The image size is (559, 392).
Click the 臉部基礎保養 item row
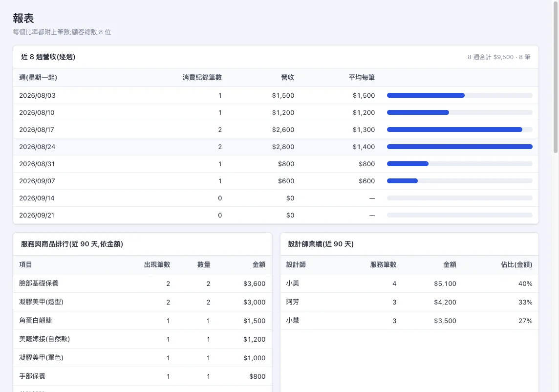click(142, 283)
